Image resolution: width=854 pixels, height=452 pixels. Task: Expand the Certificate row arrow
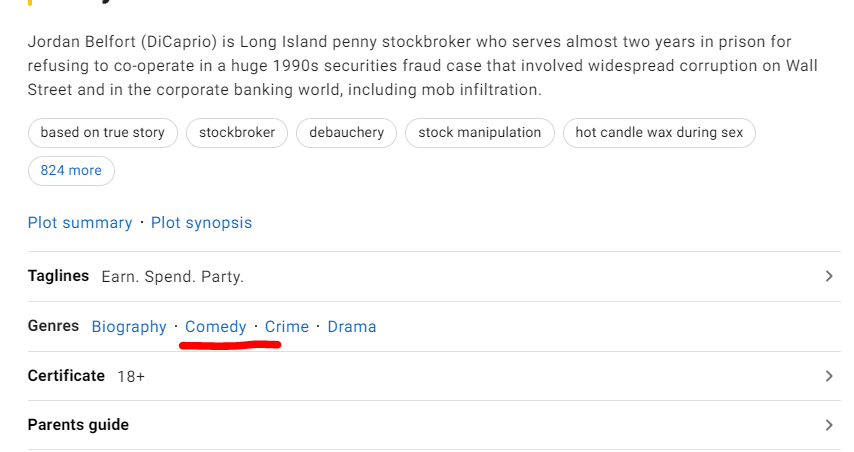pos(828,376)
